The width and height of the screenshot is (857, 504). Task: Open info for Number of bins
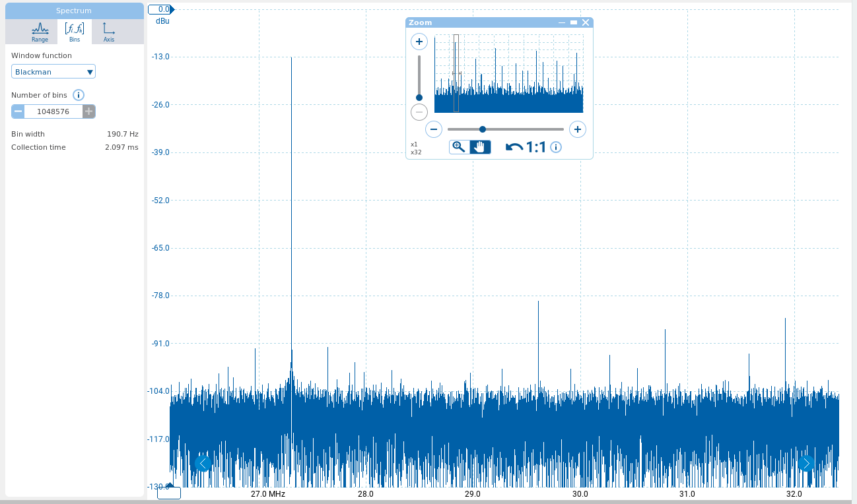pos(78,95)
